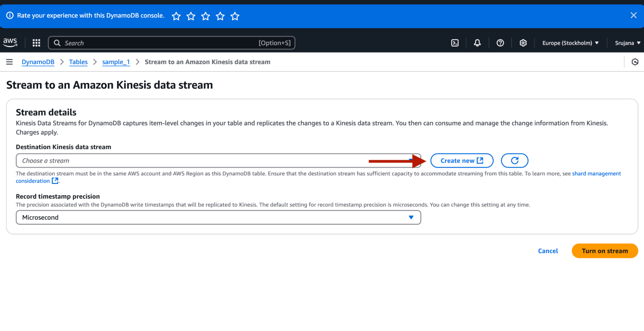This screenshot has height=331, width=644.
Task: Launch AWS CloudShell from the top bar
Action: (455, 43)
